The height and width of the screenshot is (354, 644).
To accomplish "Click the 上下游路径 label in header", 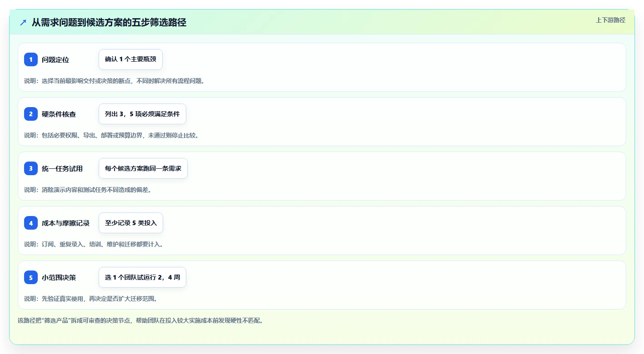I will click(x=610, y=20).
